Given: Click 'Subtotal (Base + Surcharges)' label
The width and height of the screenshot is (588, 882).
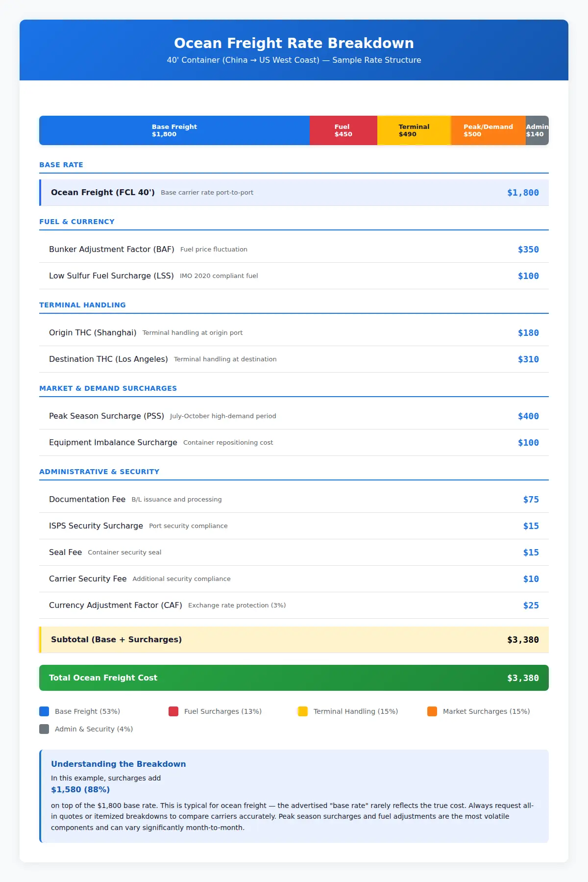Looking at the screenshot, I should click(117, 639).
